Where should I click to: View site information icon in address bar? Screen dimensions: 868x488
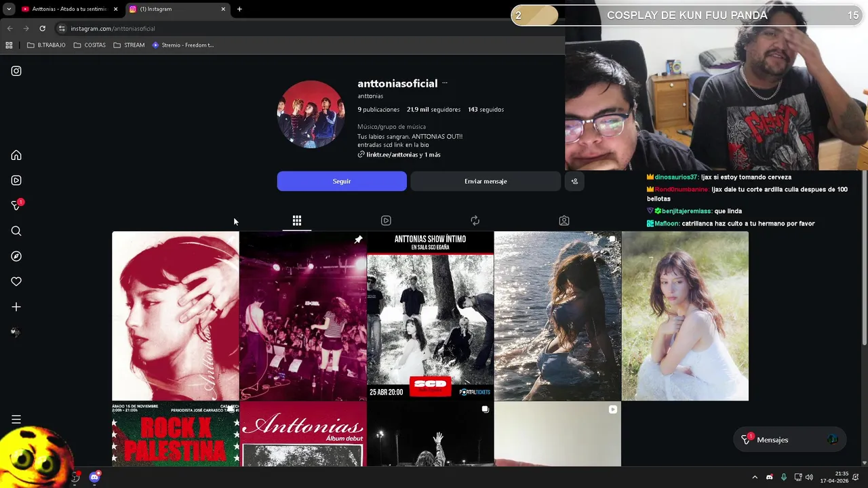[62, 28]
